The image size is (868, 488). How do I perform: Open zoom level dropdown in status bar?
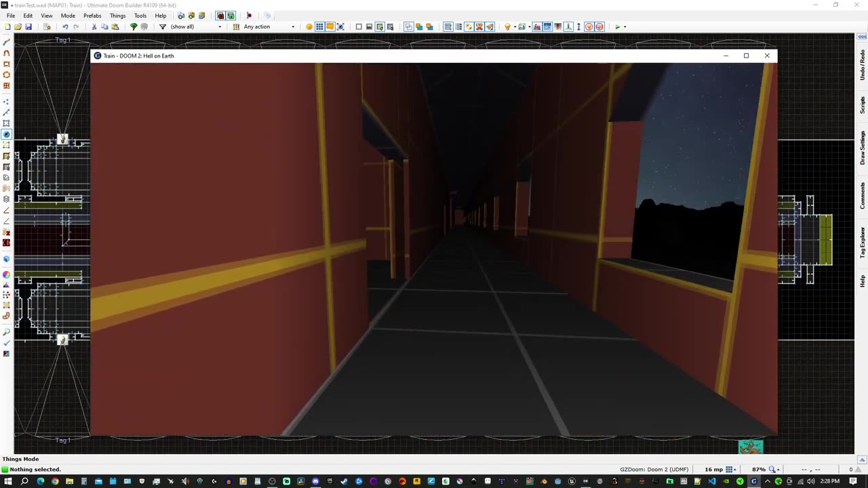coord(774,469)
